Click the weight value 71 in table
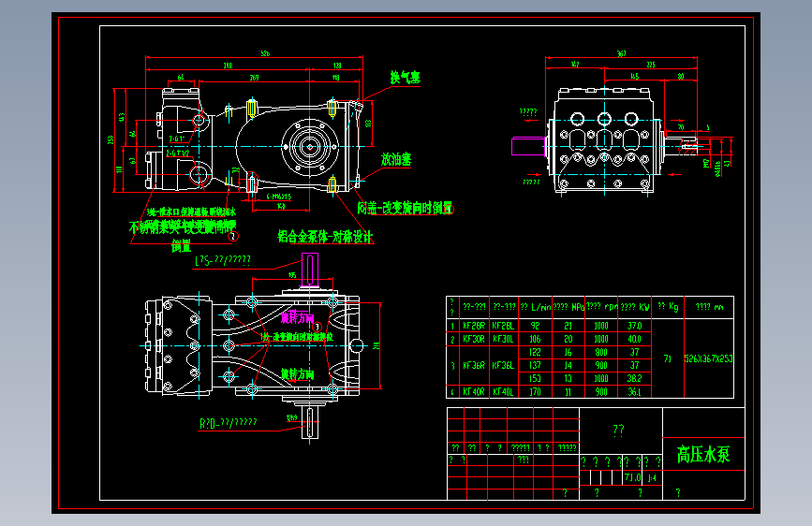 668,358
